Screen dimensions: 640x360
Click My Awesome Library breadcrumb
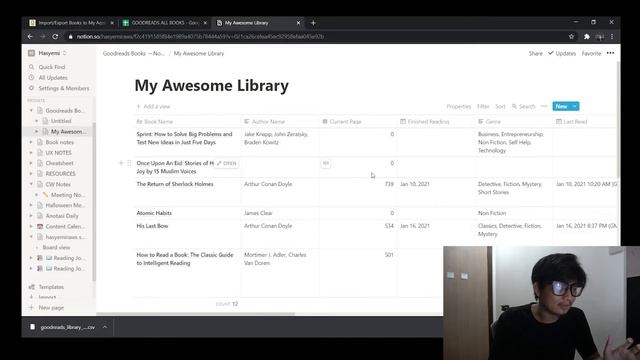click(x=199, y=53)
